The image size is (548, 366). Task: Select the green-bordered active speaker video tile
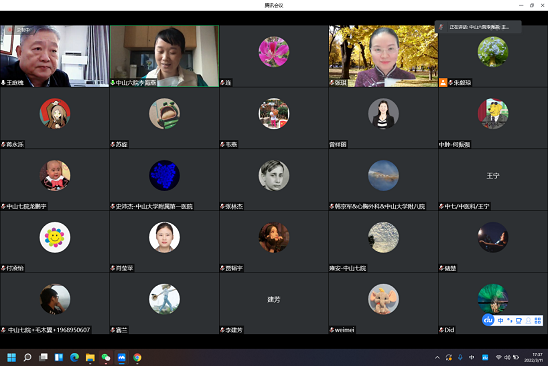pos(164,56)
